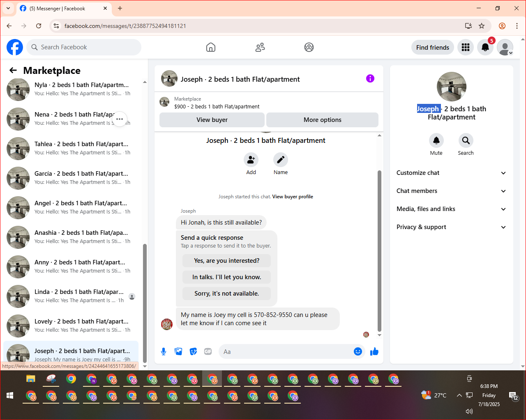Click the Add people icon in chat

251,160
